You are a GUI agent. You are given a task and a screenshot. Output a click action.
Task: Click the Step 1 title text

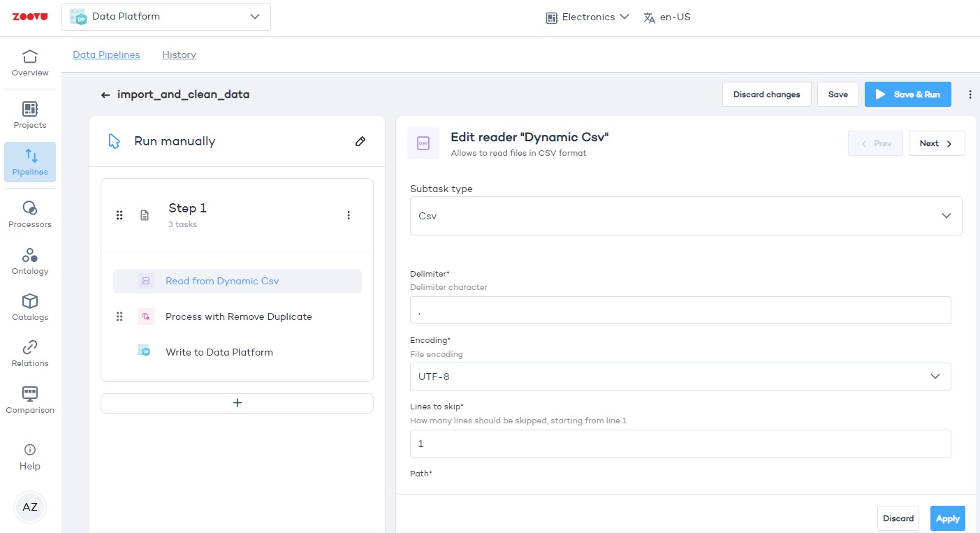tap(188, 208)
